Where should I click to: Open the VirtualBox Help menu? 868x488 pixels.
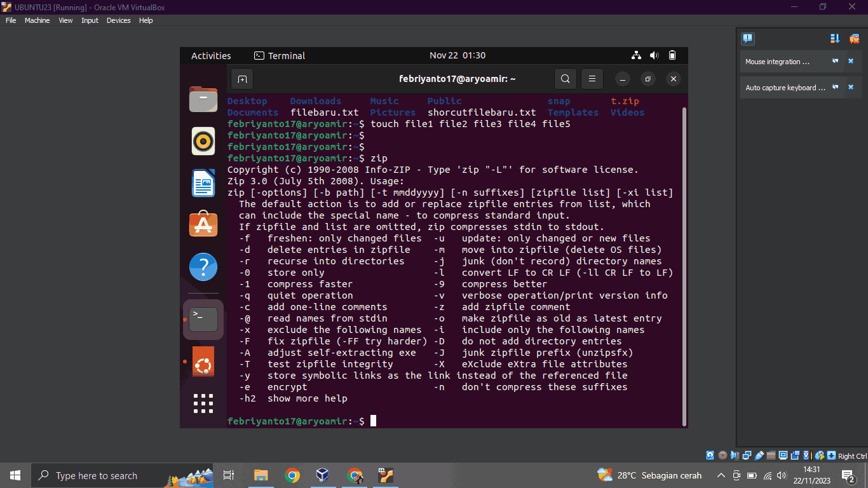pos(146,20)
